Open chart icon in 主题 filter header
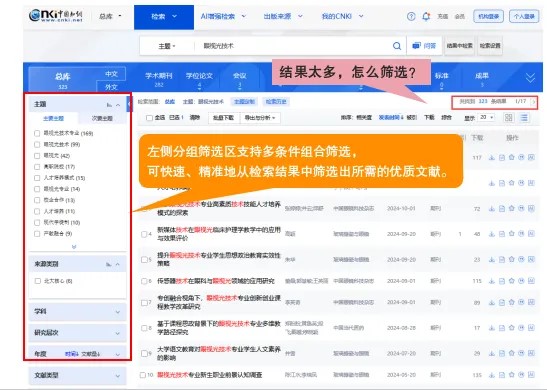 (x=109, y=105)
